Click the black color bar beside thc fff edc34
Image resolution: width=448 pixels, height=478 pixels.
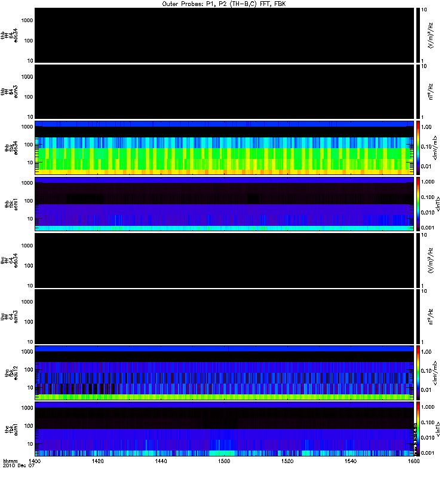tap(418, 261)
